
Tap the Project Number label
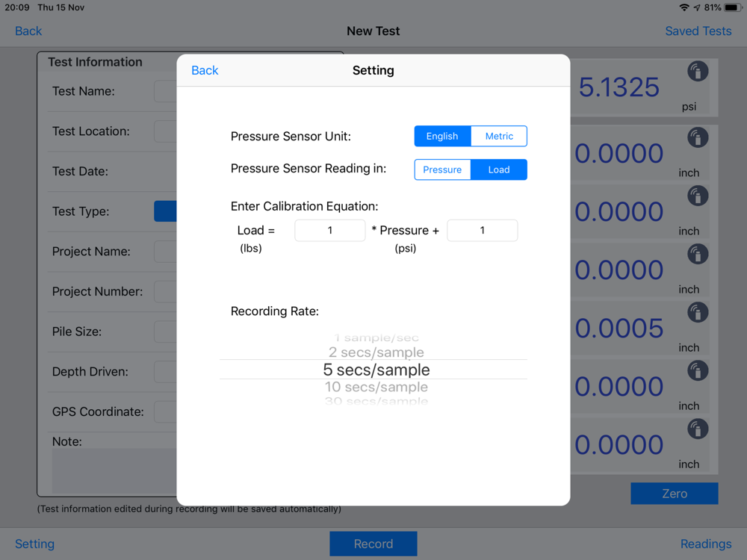pos(98,291)
